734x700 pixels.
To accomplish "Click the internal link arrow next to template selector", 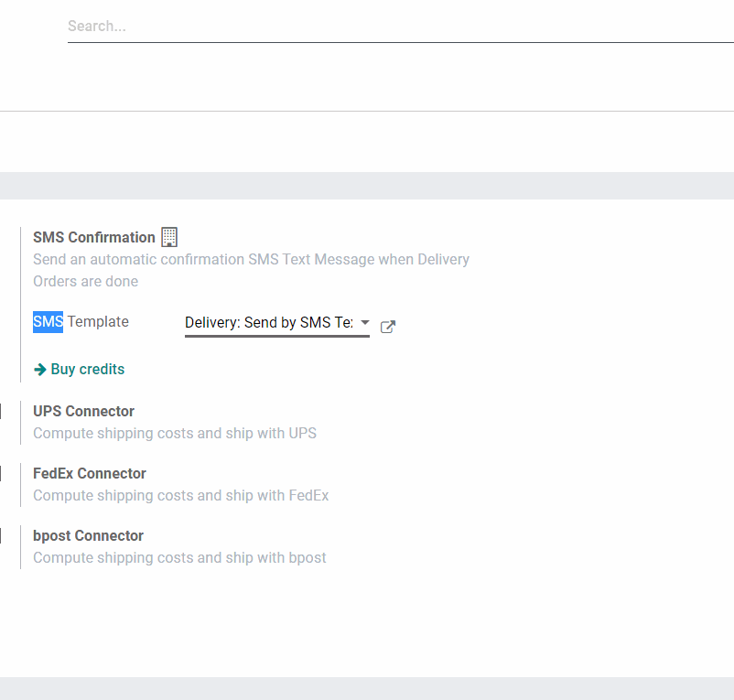I will pyautogui.click(x=387, y=327).
